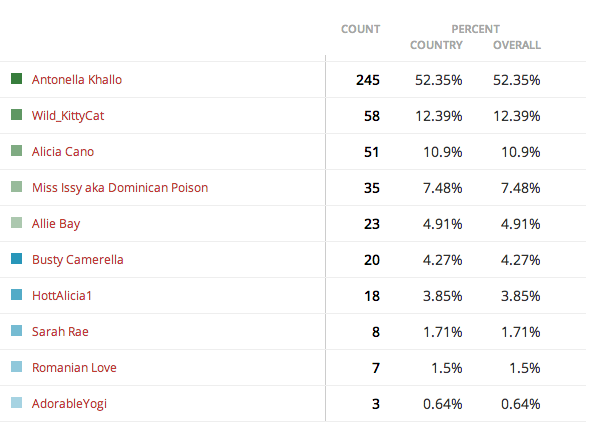Click the AdorableYogi link
The width and height of the screenshot is (596, 429).
pyautogui.click(x=69, y=404)
